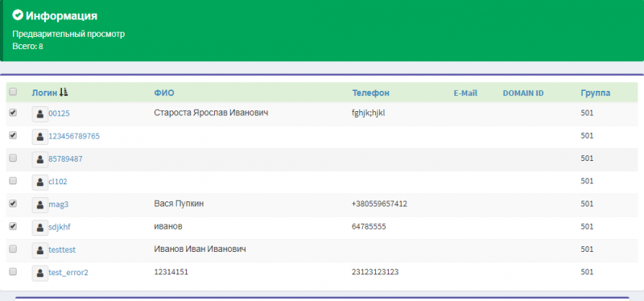
Task: Open the mag3 login link
Action: click(58, 204)
